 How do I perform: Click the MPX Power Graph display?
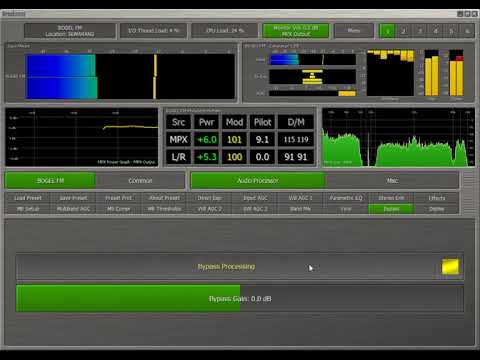(82, 137)
